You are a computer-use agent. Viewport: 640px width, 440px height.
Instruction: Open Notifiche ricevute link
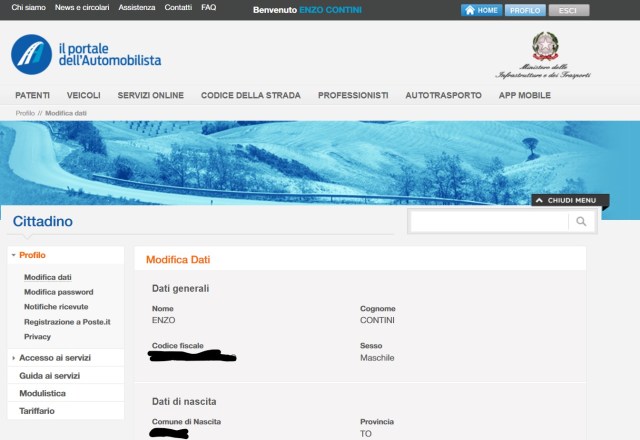(x=56, y=307)
